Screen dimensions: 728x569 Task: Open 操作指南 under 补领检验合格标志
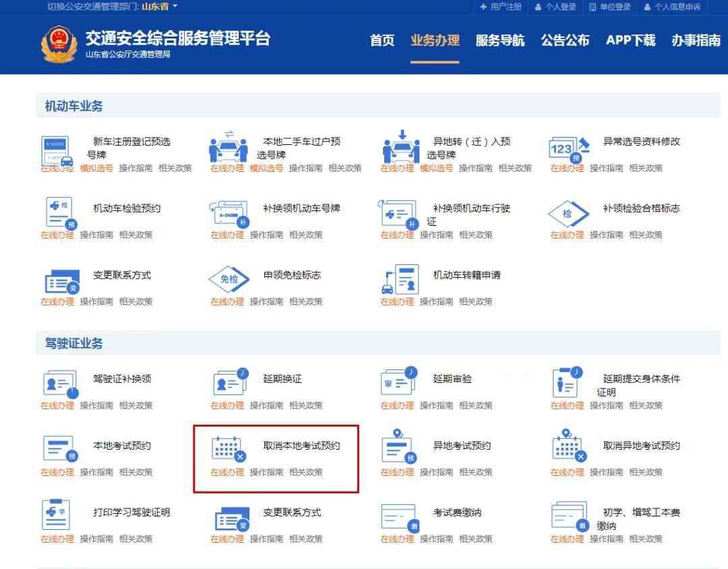click(606, 235)
